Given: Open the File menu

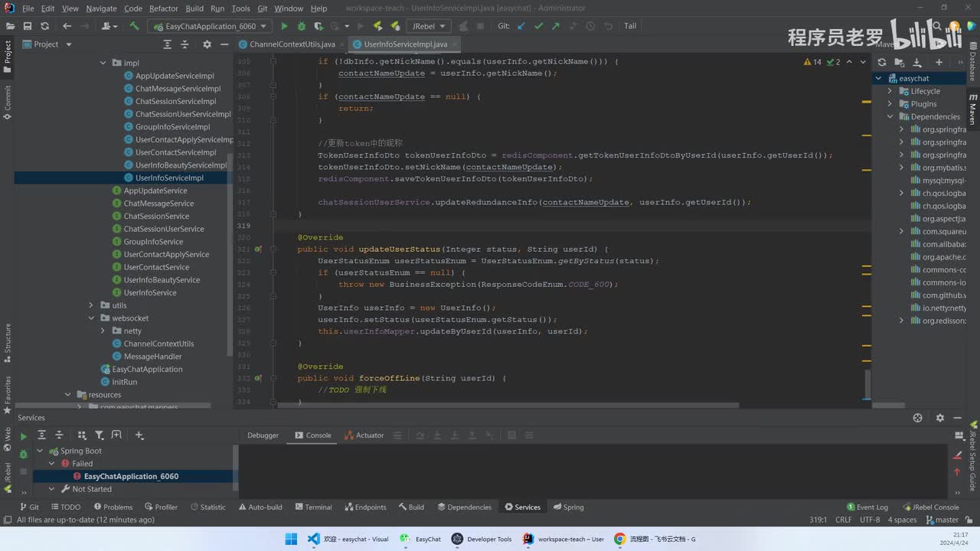Looking at the screenshot, I should coord(28,8).
